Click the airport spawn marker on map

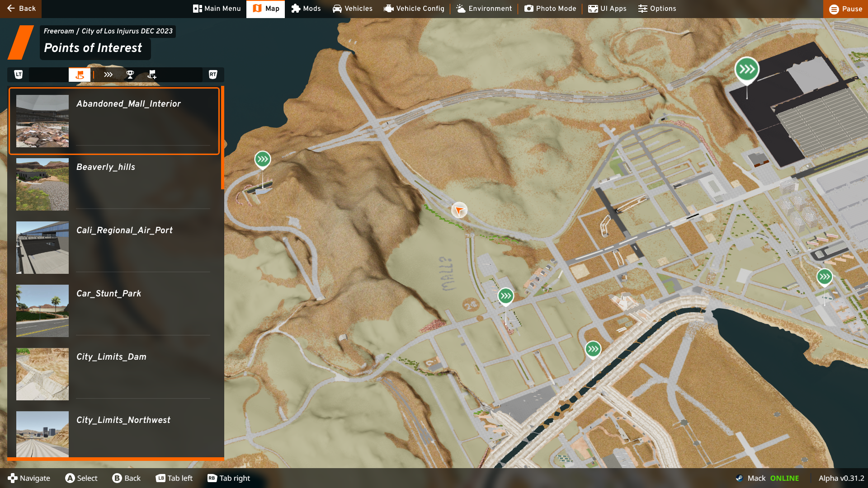tap(746, 70)
